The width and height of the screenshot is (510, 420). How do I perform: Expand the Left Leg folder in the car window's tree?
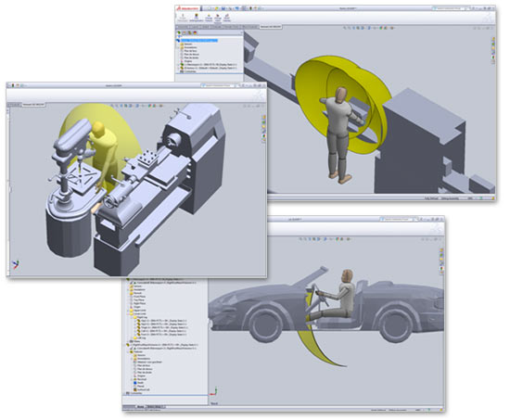click(132, 338)
